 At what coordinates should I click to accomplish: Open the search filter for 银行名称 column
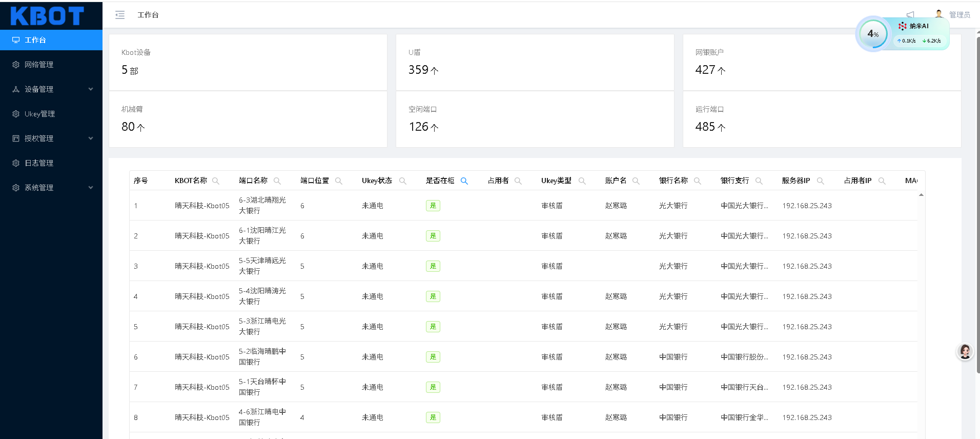[698, 181]
